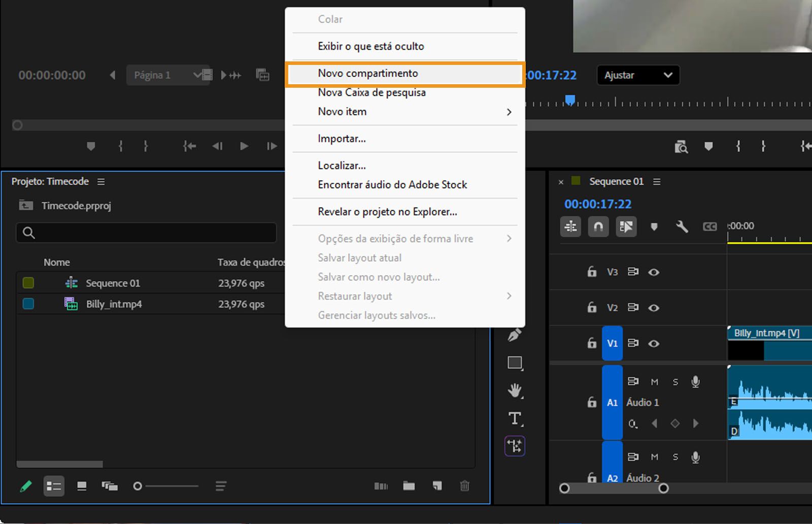Toggle lock on track V2
Screen dimensions: 812x524
pyautogui.click(x=592, y=308)
